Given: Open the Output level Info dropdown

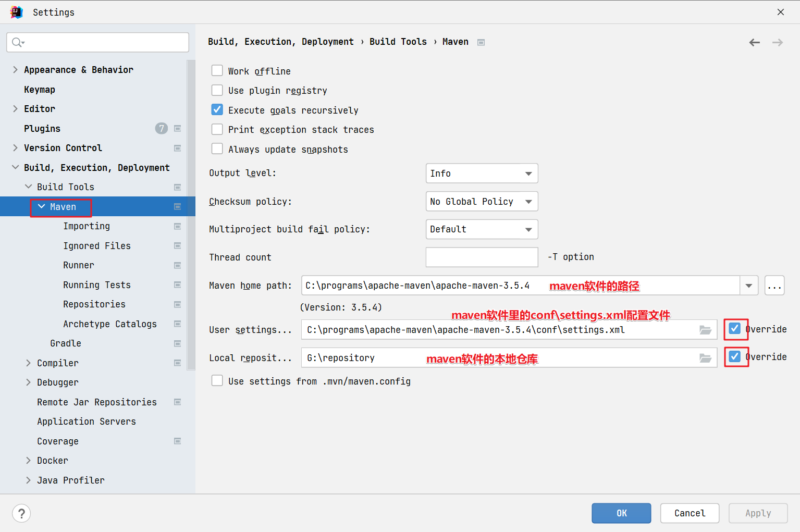Looking at the screenshot, I should [482, 174].
